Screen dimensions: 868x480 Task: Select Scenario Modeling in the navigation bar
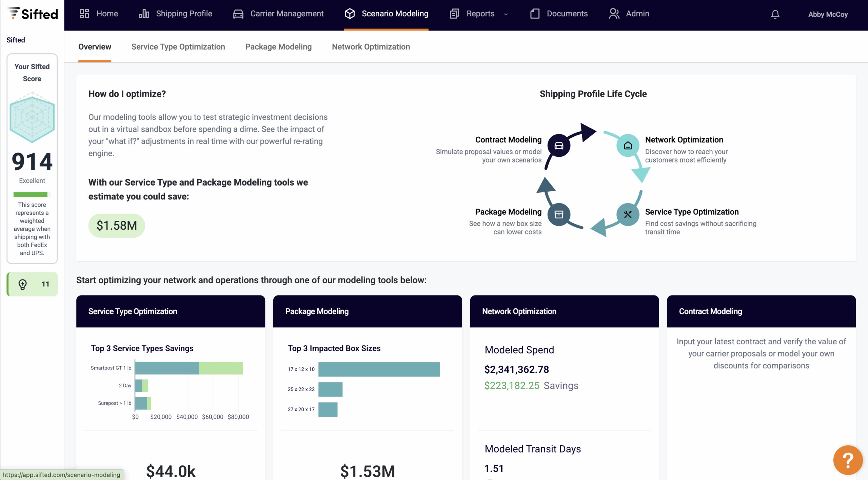(386, 14)
